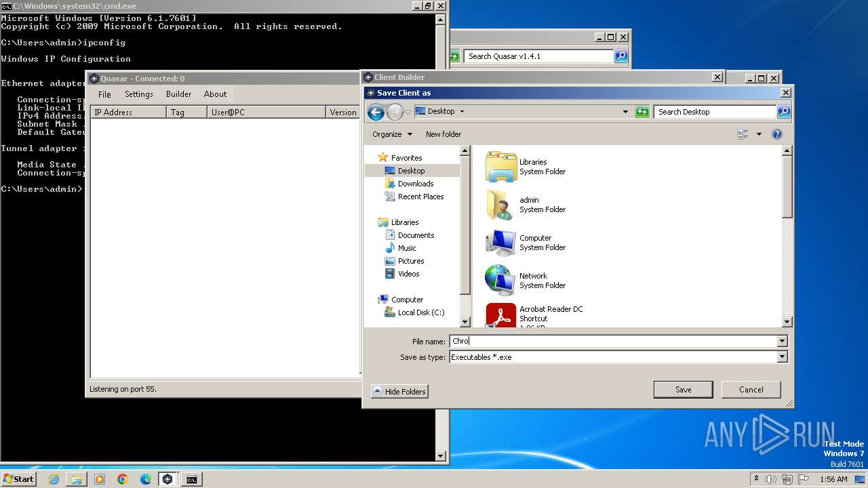Screen dimensions: 868x488
Task: Open Internet Explorer from the taskbar
Action: (54, 479)
